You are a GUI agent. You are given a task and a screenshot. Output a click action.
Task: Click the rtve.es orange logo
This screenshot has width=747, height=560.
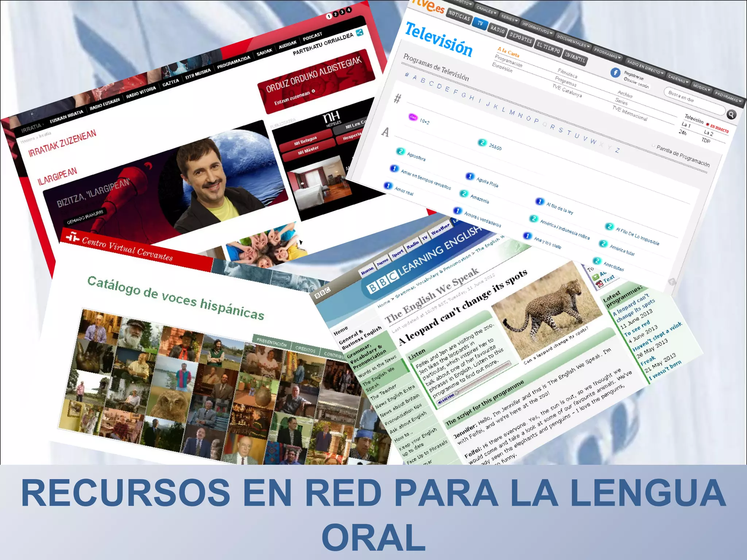click(427, 6)
